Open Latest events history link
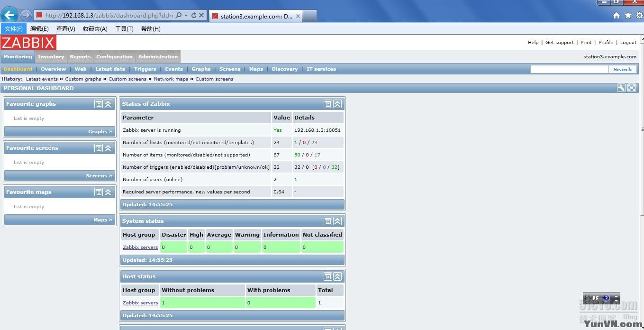644x330 pixels. click(x=42, y=79)
